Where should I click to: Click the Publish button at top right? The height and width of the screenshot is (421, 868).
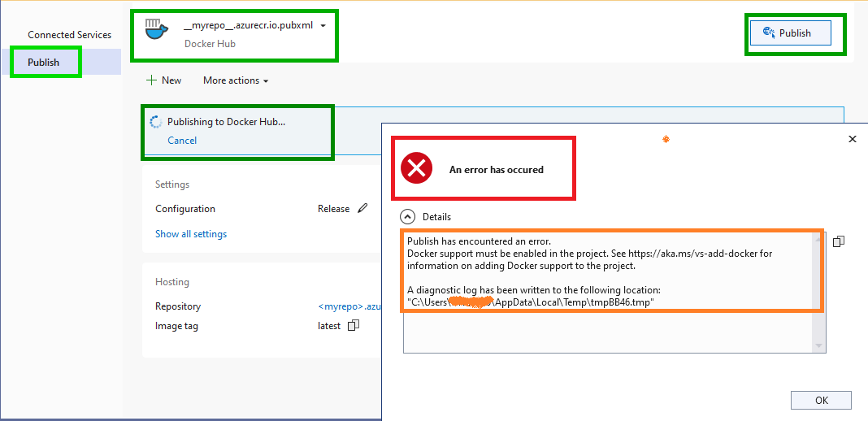click(x=791, y=33)
